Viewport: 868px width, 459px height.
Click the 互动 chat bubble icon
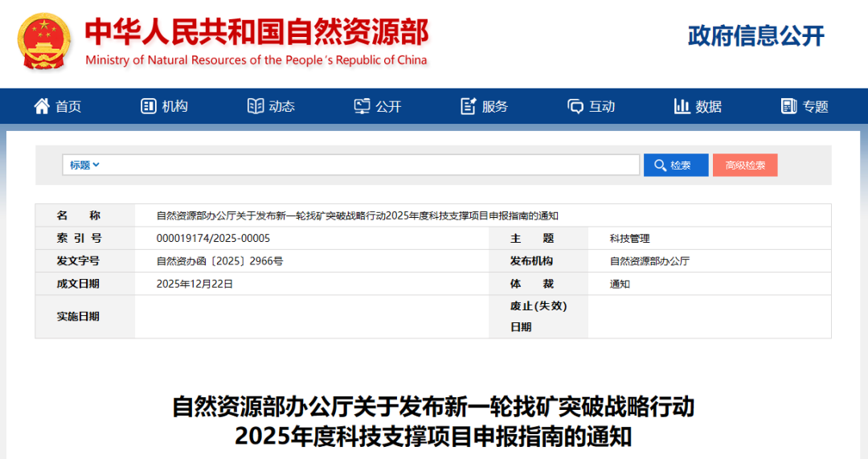click(575, 106)
